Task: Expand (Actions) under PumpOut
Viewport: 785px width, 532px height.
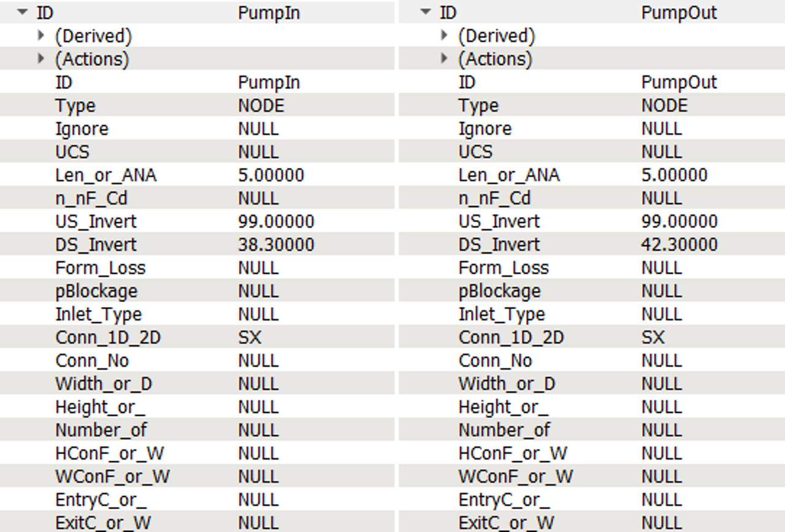Action: (x=445, y=59)
